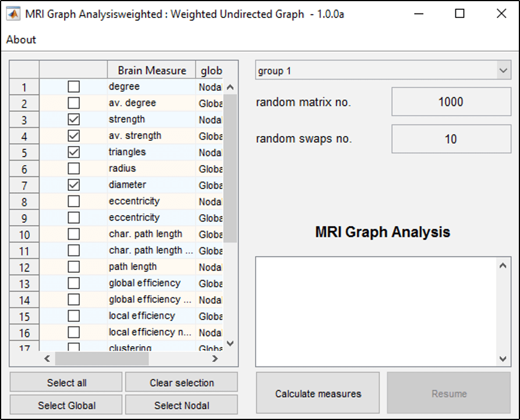
Task: Click the Select Nodal button
Action: [x=181, y=405]
